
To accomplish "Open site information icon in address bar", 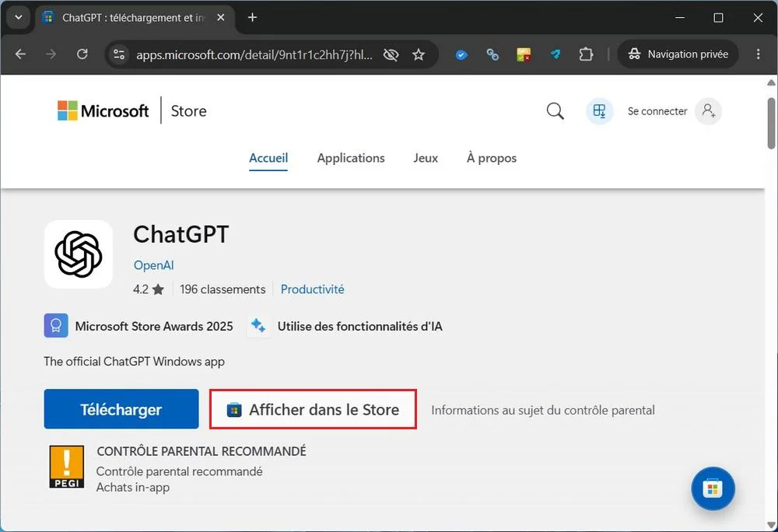I will click(118, 54).
